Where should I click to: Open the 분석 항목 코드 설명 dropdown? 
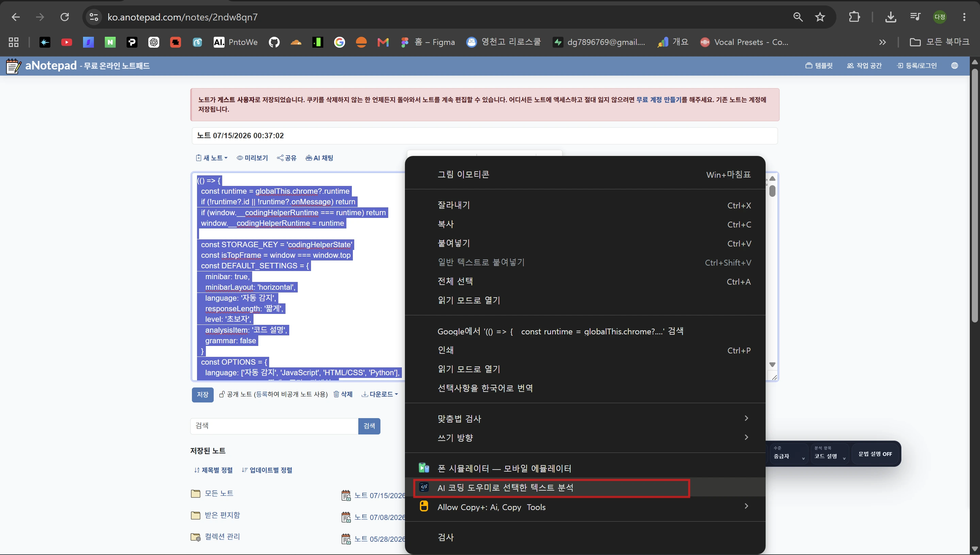830,454
